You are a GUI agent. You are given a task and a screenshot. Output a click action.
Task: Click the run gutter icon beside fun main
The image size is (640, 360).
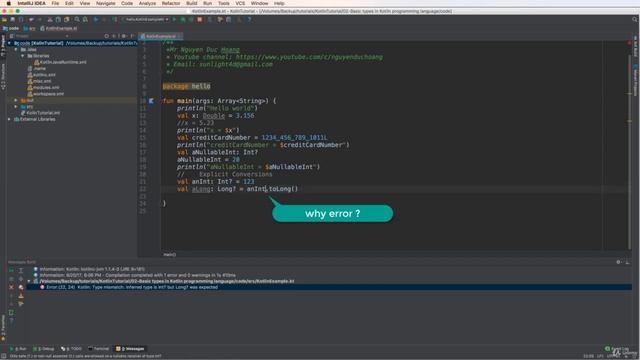point(151,101)
